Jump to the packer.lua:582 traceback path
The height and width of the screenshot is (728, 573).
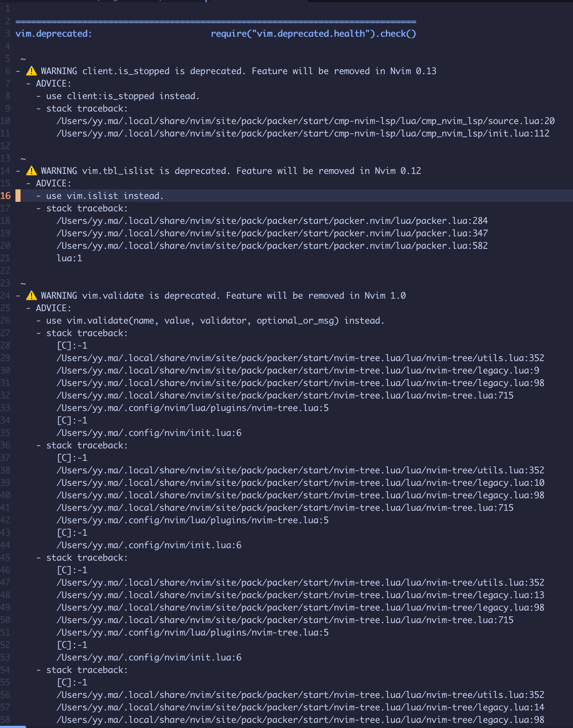pyautogui.click(x=272, y=246)
